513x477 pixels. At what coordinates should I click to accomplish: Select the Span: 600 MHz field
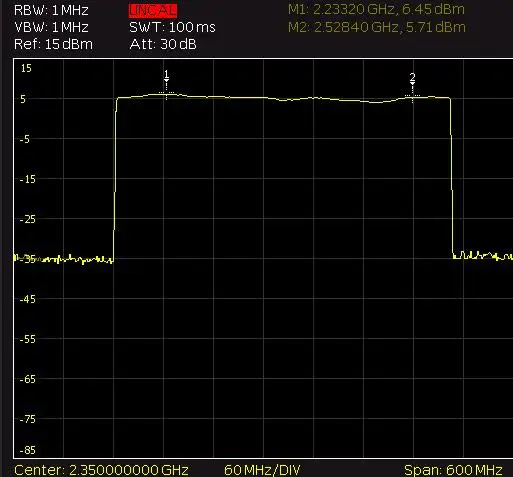pyautogui.click(x=453, y=470)
